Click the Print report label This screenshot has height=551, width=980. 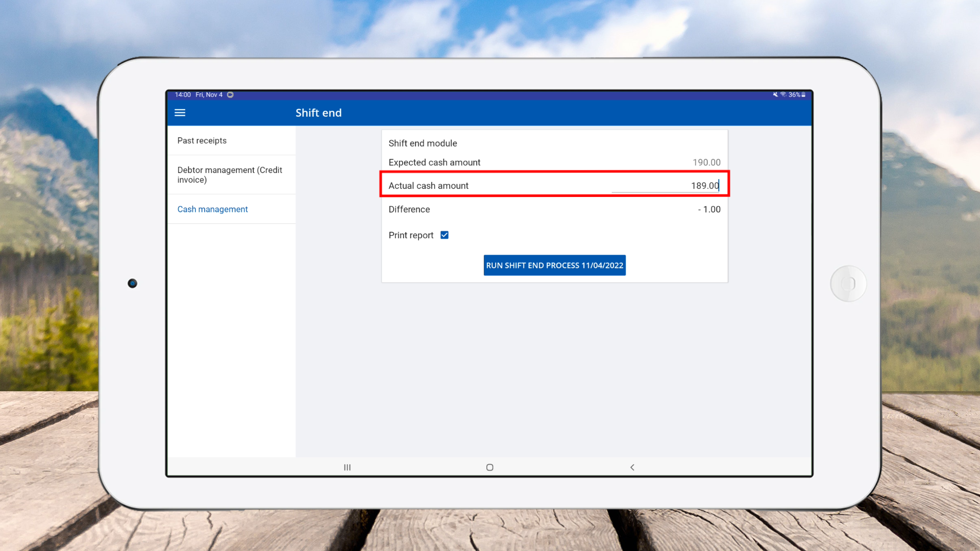[410, 235]
